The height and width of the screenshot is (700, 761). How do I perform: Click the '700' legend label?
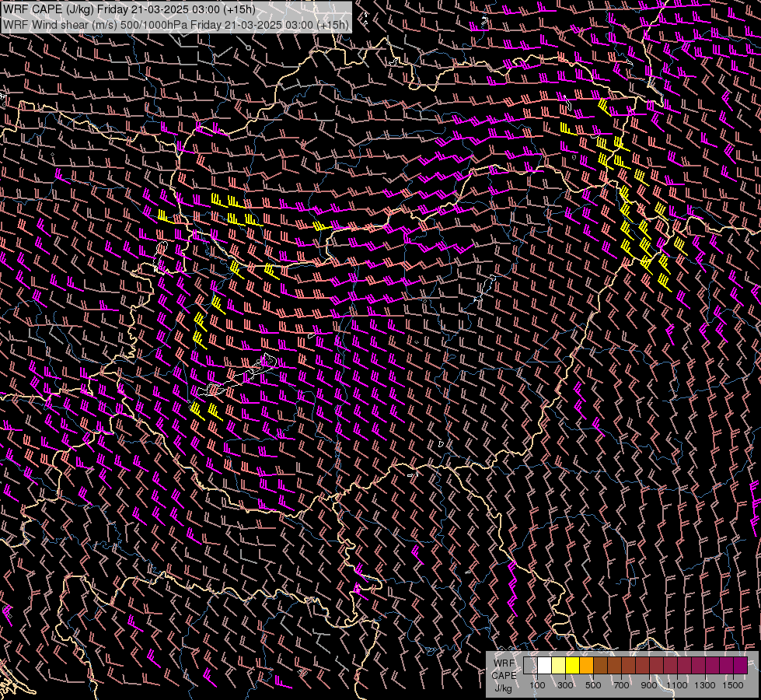[621, 685]
